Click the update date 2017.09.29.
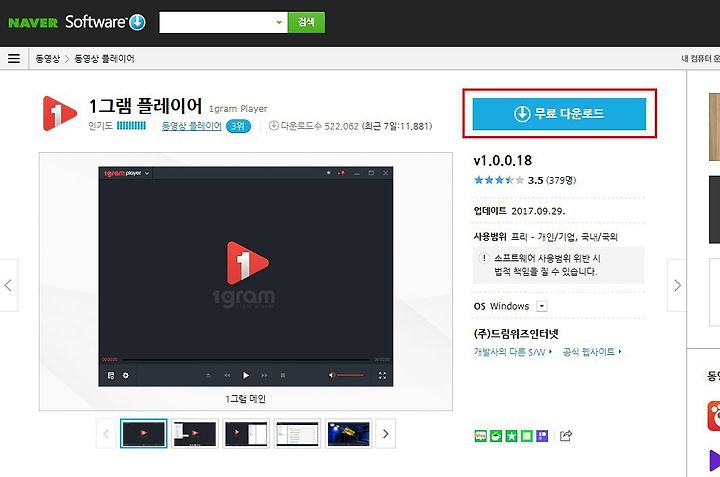The image size is (720, 477). [538, 211]
